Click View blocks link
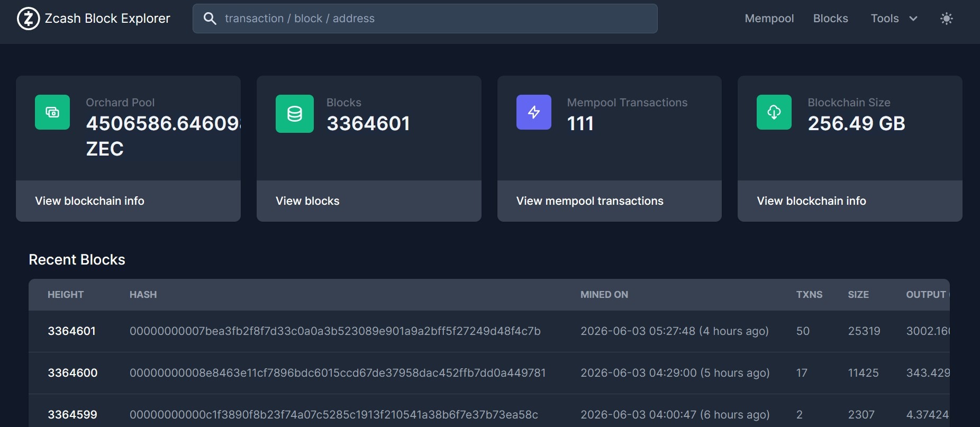Image resolution: width=980 pixels, height=427 pixels. point(307,201)
